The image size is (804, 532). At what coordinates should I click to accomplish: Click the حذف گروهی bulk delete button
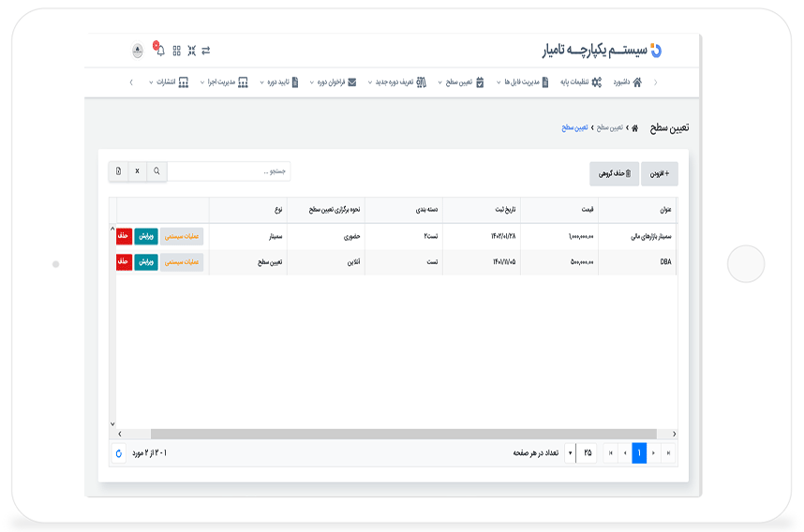click(x=615, y=173)
